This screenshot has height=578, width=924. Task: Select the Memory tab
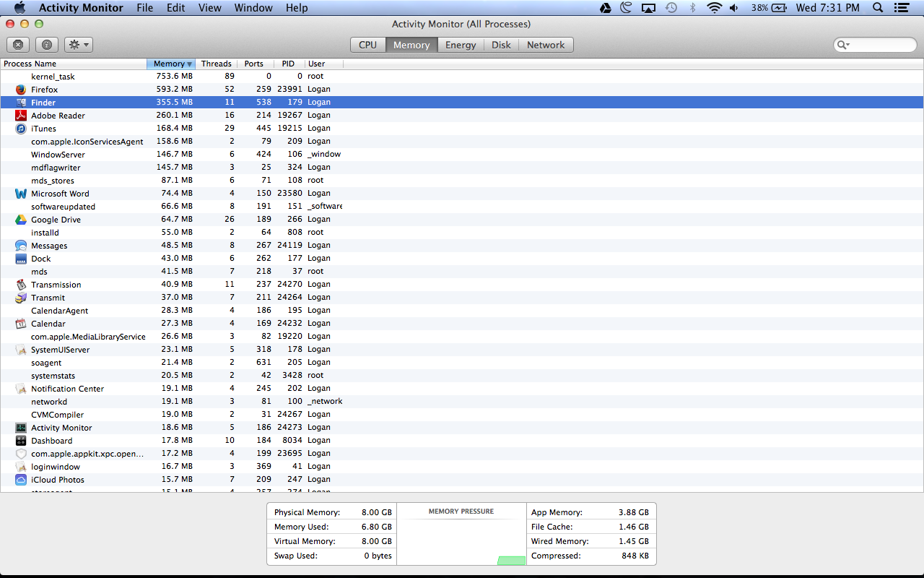[411, 45]
